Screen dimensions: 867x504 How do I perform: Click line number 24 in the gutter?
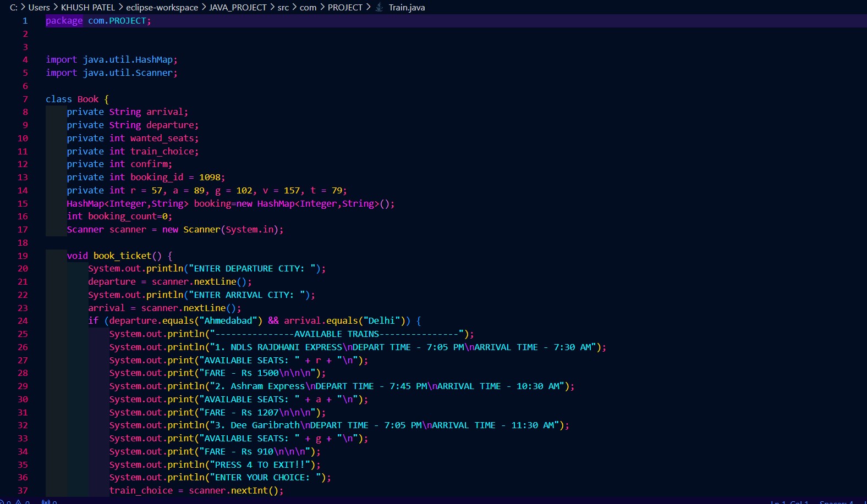[x=23, y=321]
